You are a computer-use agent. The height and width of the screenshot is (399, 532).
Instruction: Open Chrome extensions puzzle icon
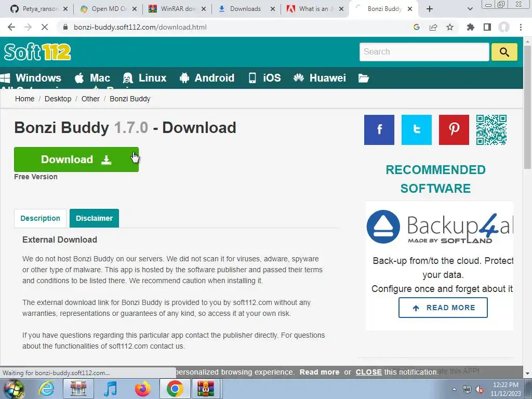[471, 27]
